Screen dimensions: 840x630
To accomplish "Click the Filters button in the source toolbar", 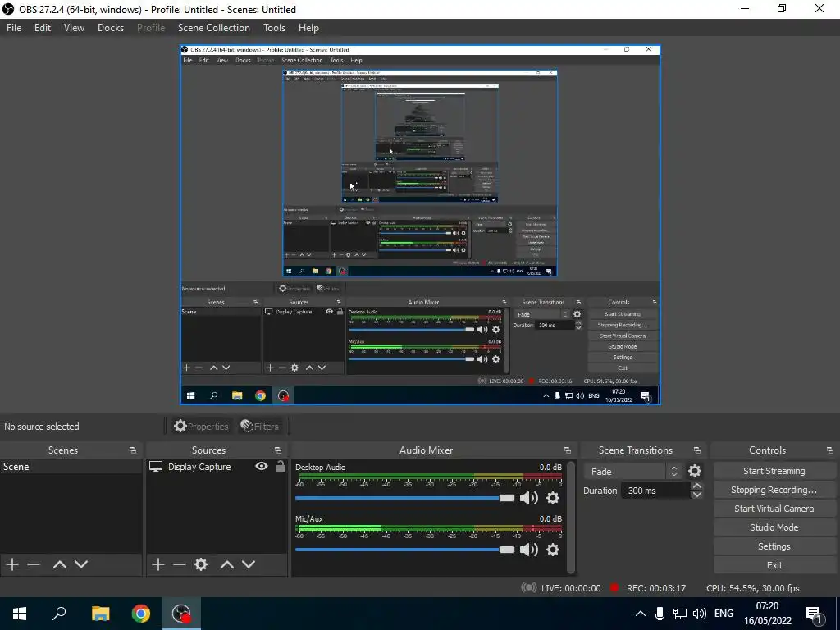I will coord(260,427).
